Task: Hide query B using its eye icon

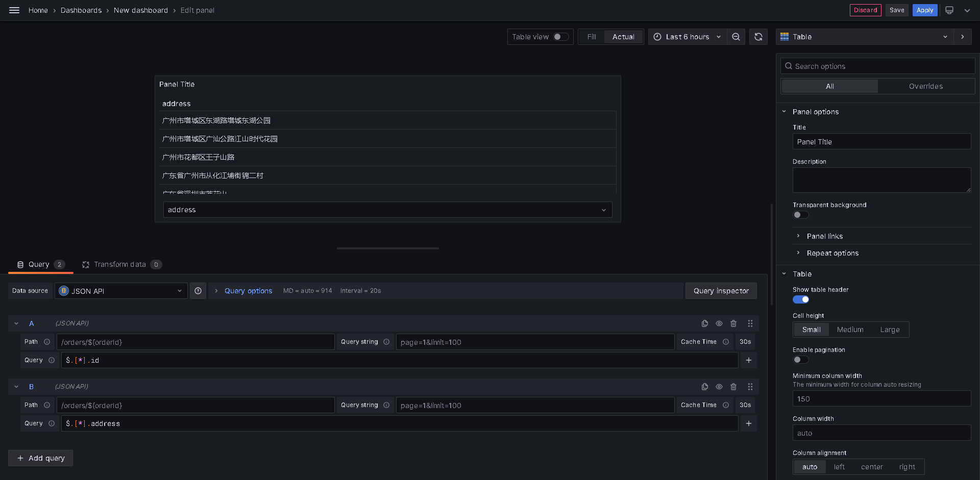Action: (x=719, y=387)
